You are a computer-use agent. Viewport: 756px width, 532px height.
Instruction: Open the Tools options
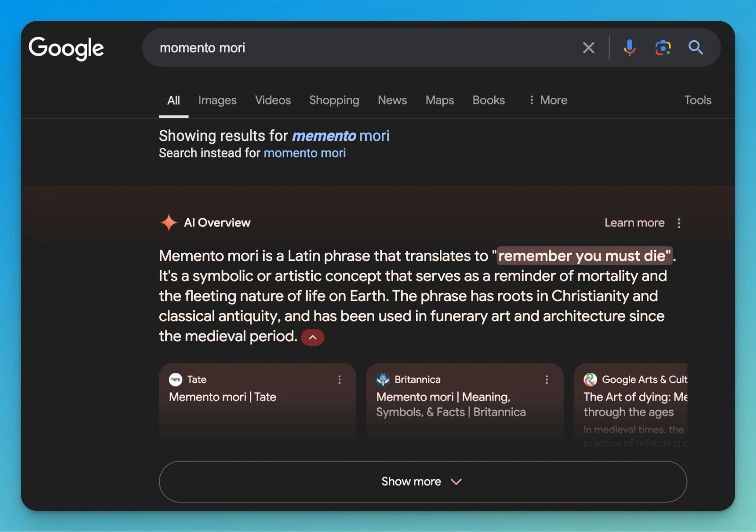tap(698, 100)
